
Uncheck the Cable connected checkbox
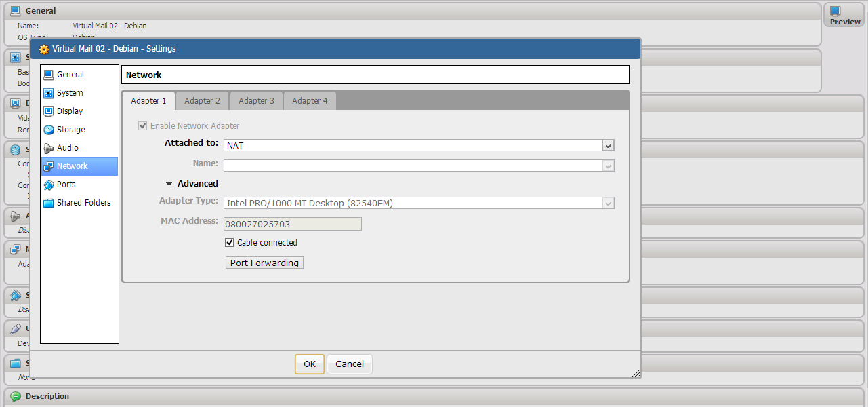pos(229,243)
